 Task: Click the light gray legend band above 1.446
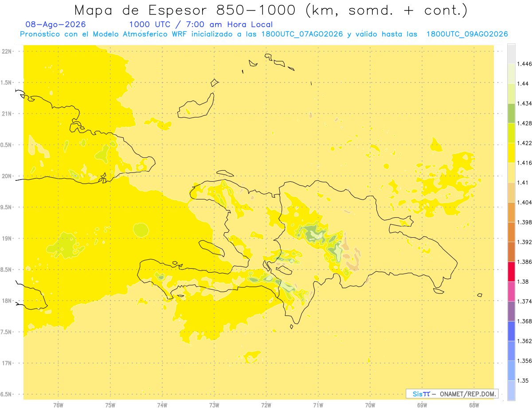click(x=511, y=54)
